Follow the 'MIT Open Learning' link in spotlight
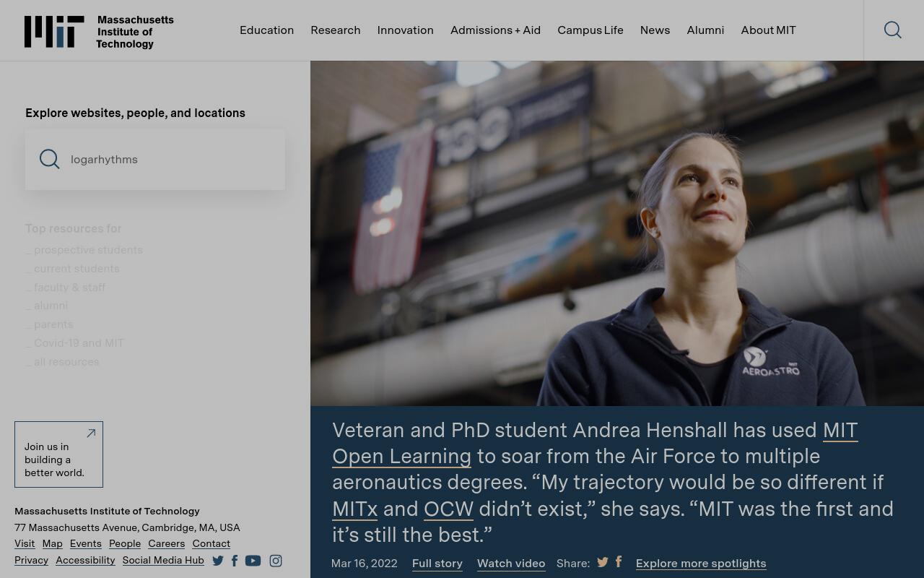 [401, 456]
